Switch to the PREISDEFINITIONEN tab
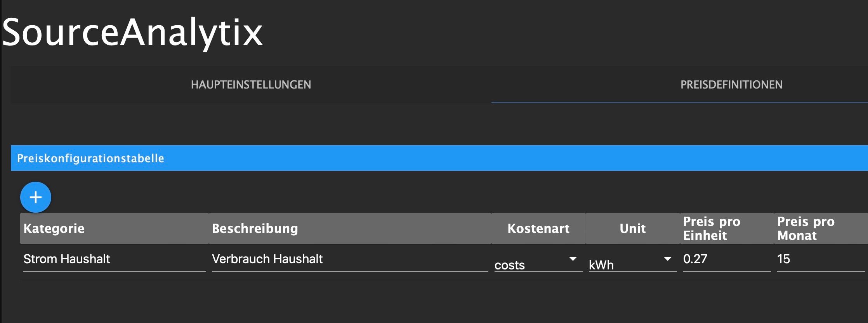868x323 pixels. [x=731, y=85]
